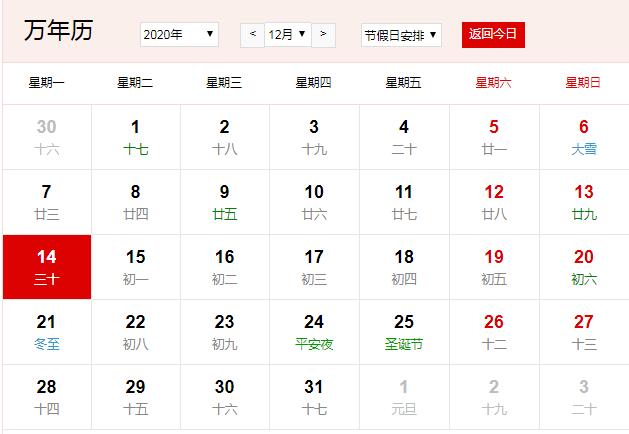Select December 24 平安夜
Image resolution: width=629 pixels, height=434 pixels.
(x=314, y=332)
